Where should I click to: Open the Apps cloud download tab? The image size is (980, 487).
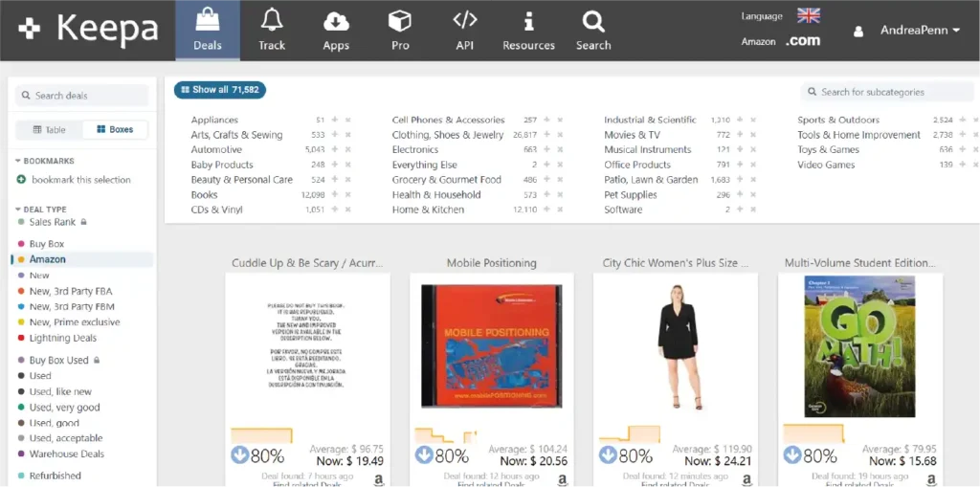coord(336,30)
